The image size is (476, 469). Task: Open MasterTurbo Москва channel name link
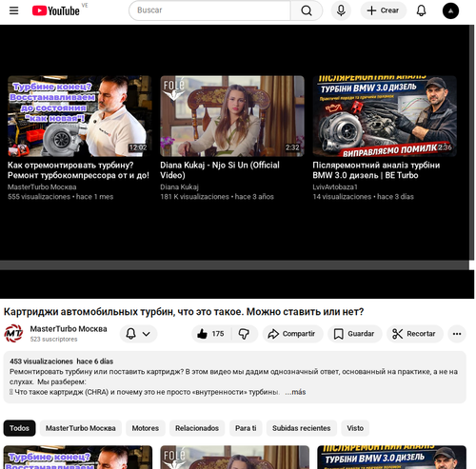pos(69,329)
